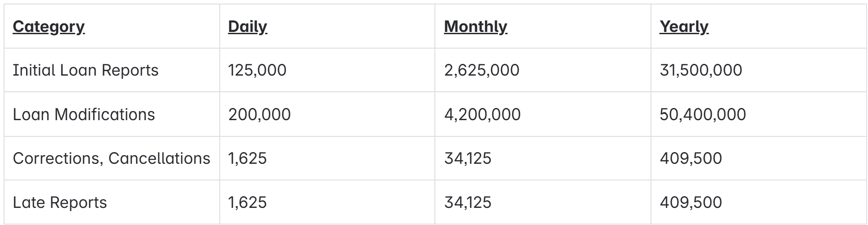
Task: Select the Loan Modifications row label
Action: click(x=84, y=114)
